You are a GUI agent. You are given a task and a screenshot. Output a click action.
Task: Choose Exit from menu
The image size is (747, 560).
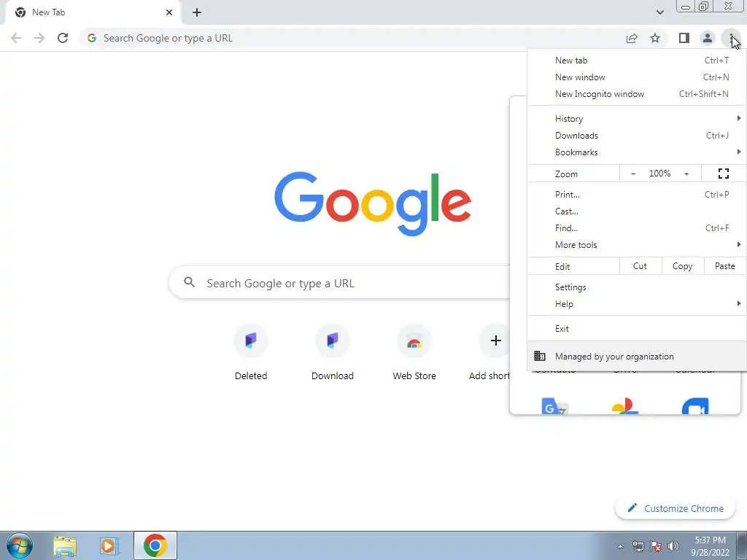[637, 329]
